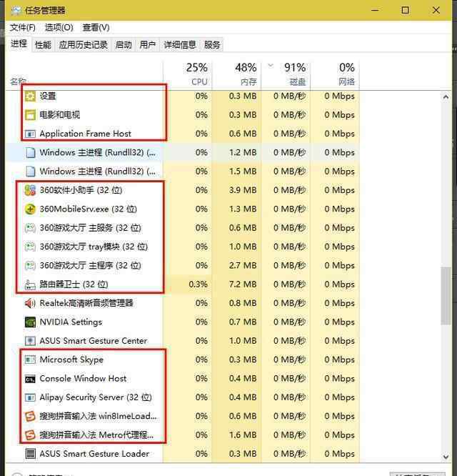Switch to the 用户 tab
Image resolution: width=457 pixels, height=476 pixels.
(x=147, y=45)
